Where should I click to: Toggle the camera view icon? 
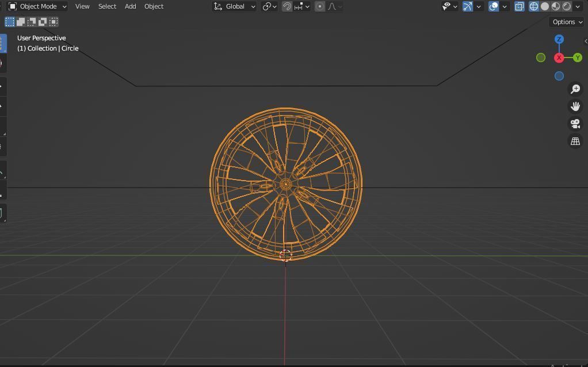pos(575,123)
